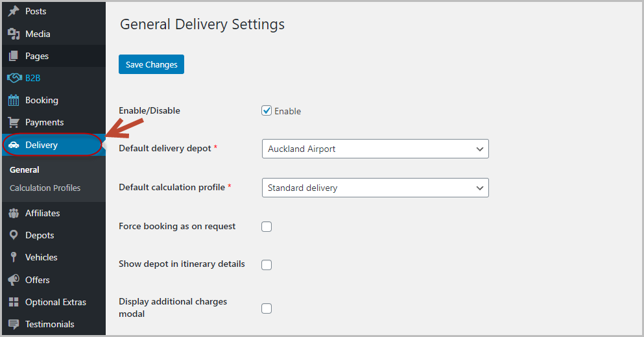
Task: Open the Booking menu item
Action: coord(54,100)
